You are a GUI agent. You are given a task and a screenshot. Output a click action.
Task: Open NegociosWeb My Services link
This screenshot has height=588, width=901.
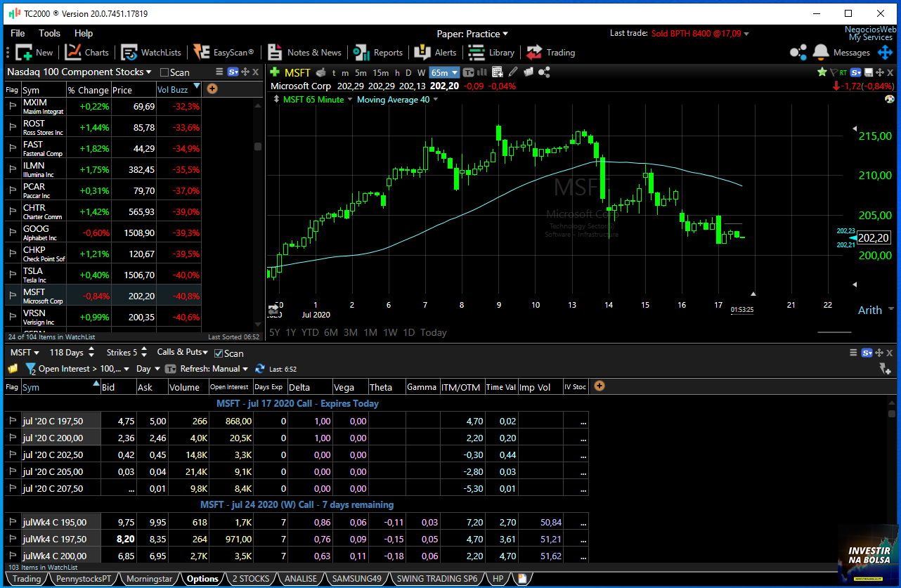[x=871, y=33]
